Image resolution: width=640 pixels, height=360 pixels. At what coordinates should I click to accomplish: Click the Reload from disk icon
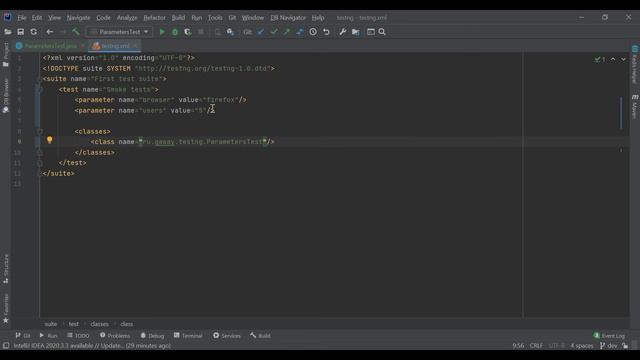(x=33, y=32)
